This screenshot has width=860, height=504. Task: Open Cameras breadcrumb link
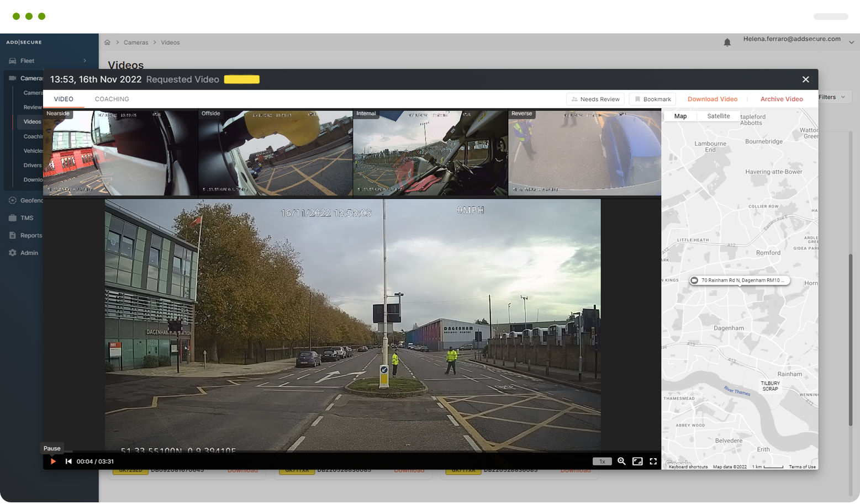[x=136, y=43]
